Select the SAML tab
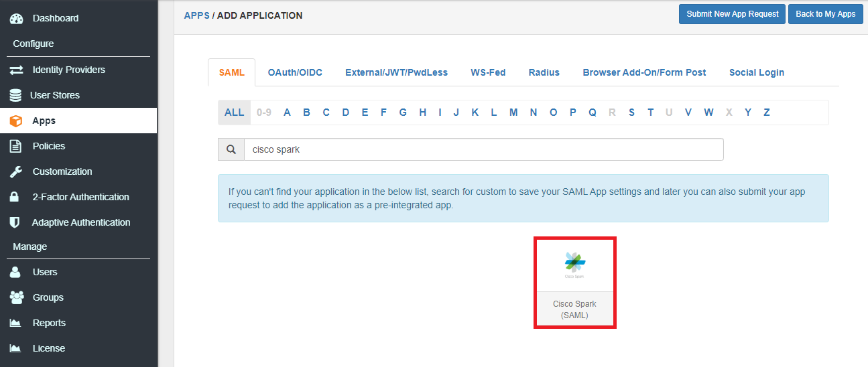The width and height of the screenshot is (868, 367). [x=232, y=72]
